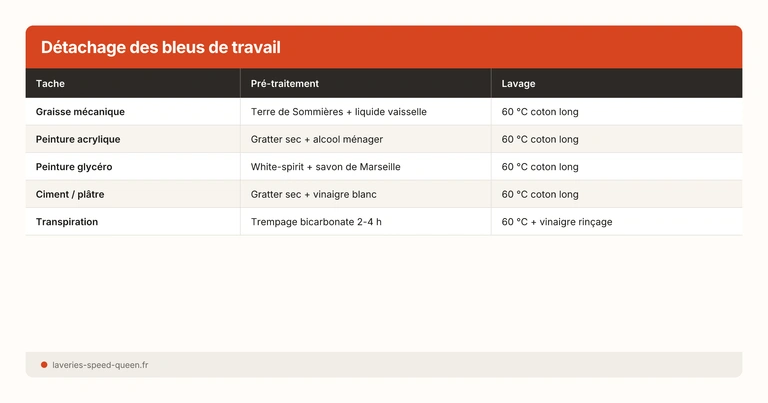Open the laveries-speed-queen.fr link

[x=100, y=365]
